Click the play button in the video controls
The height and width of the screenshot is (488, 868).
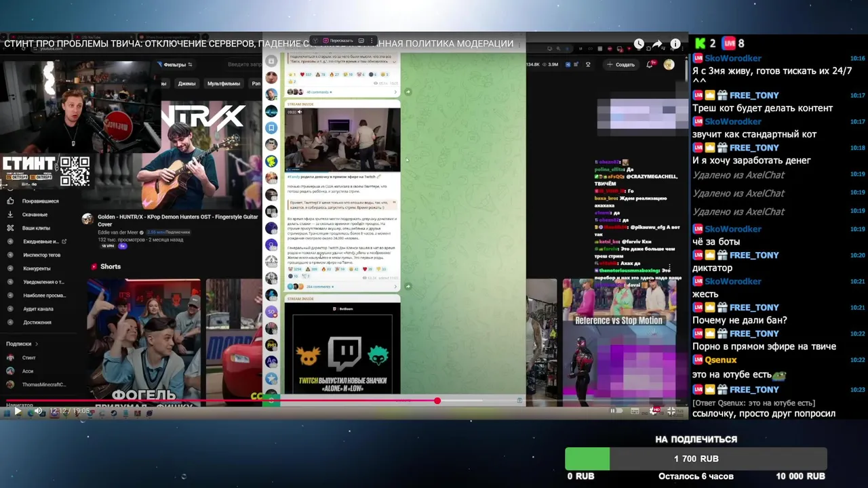point(18,411)
